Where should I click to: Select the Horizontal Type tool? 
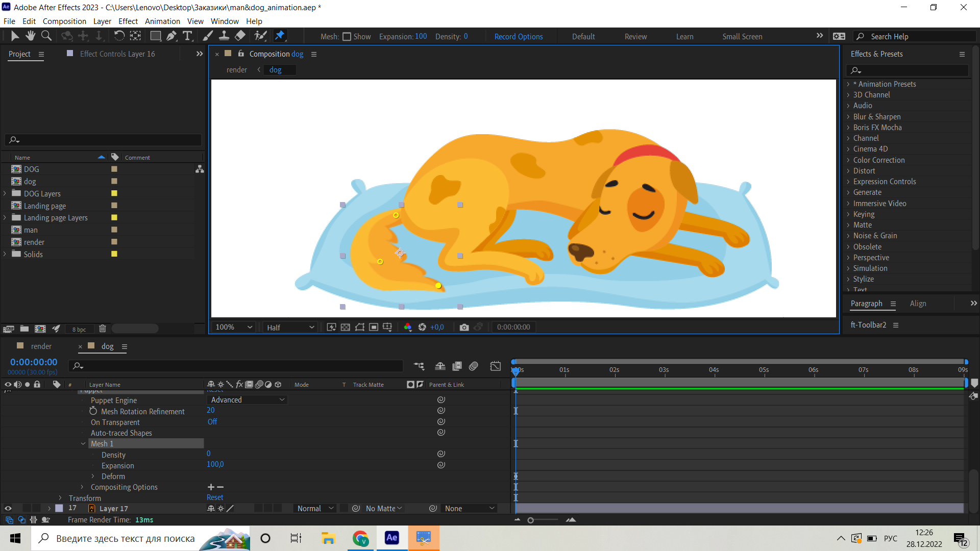point(188,36)
